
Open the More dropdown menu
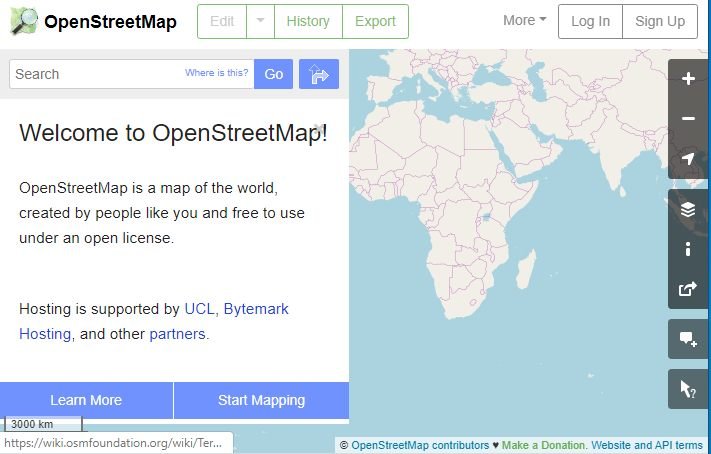525,21
